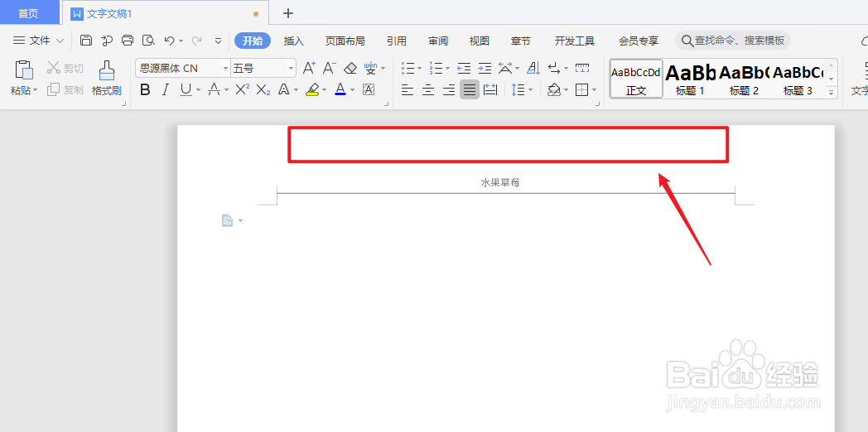The image size is (868, 432).
Task: Switch to the 审阅 tab
Action: [438, 41]
